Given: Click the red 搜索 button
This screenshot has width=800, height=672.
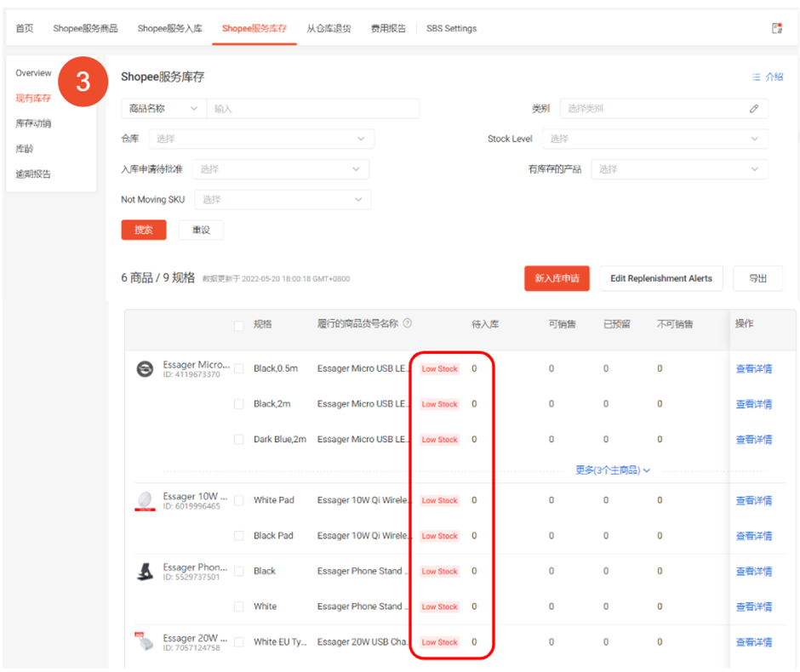Looking at the screenshot, I should coord(144,230).
